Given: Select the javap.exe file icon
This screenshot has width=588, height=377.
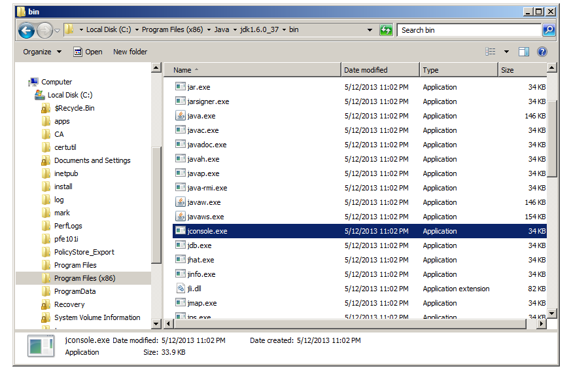Looking at the screenshot, I should (x=181, y=173).
